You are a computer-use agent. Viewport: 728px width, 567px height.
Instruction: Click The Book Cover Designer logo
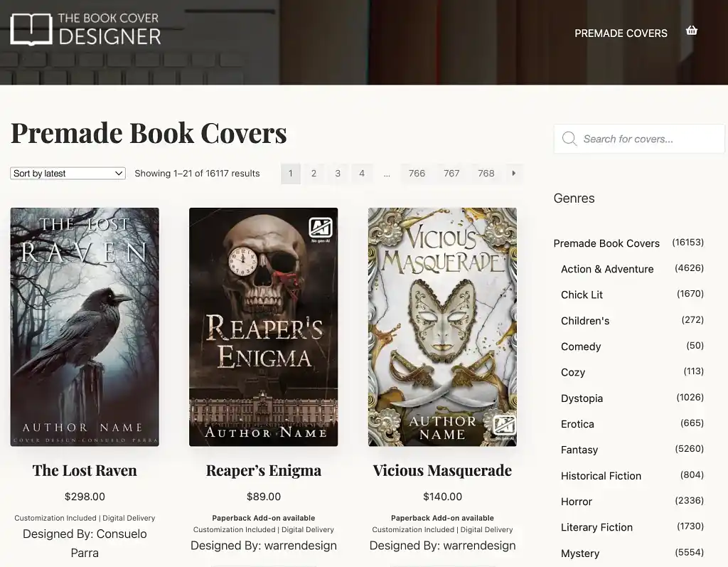click(85, 29)
